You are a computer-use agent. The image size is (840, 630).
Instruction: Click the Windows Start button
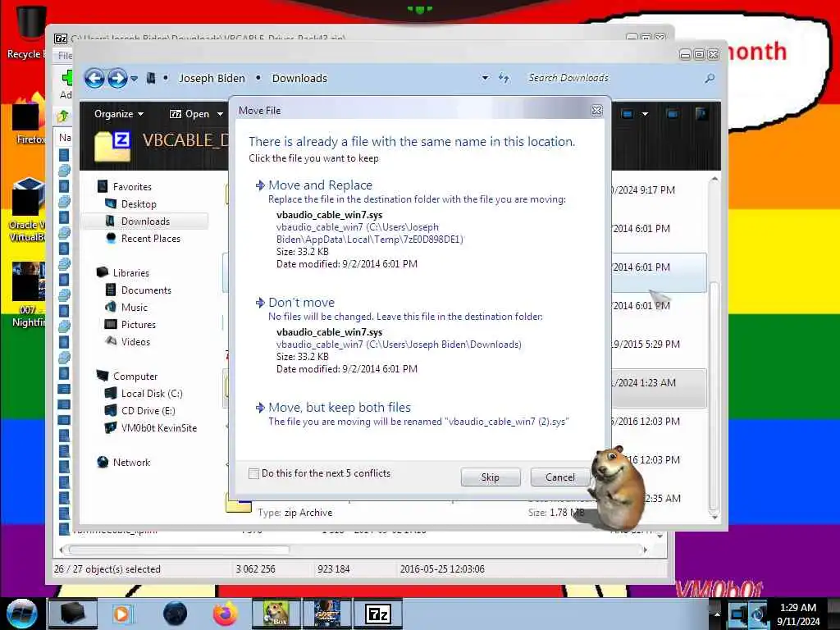tap(22, 614)
